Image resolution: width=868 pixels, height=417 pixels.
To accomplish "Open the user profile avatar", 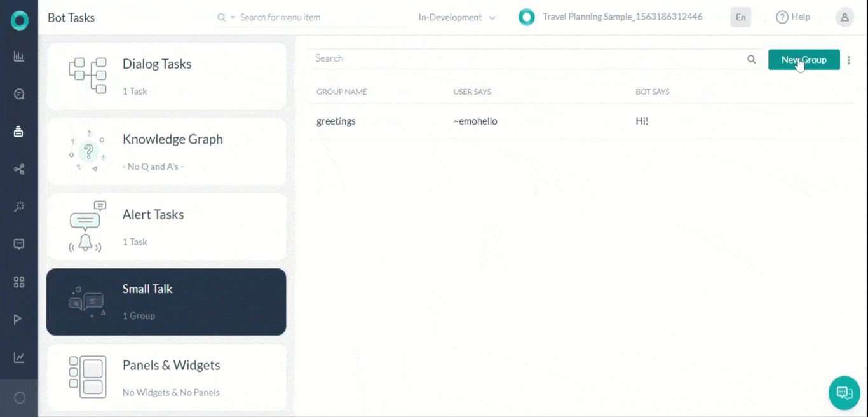I will (x=844, y=17).
